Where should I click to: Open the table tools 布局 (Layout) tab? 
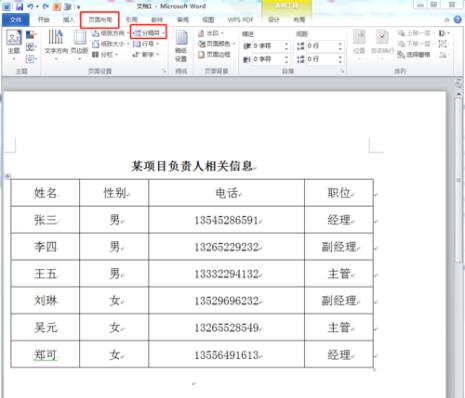(299, 20)
